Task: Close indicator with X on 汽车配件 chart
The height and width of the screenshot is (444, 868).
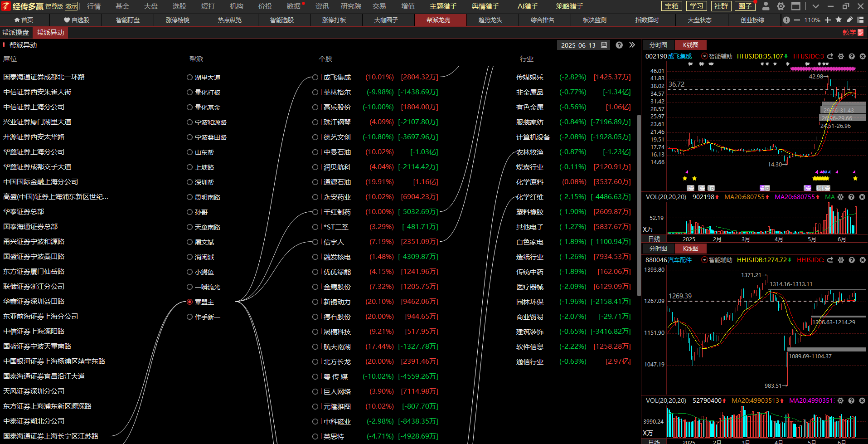Action: click(862, 260)
